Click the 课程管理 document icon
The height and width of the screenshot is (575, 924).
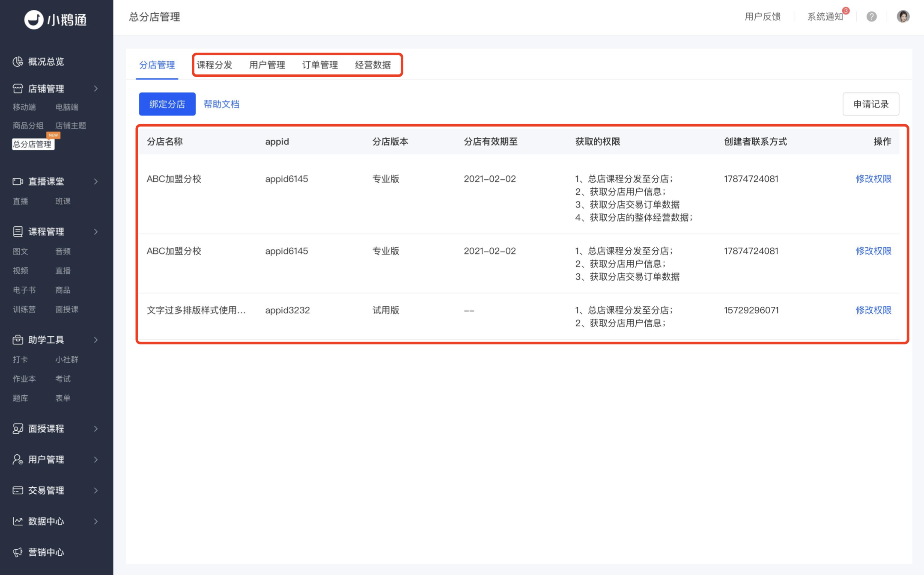click(x=18, y=231)
